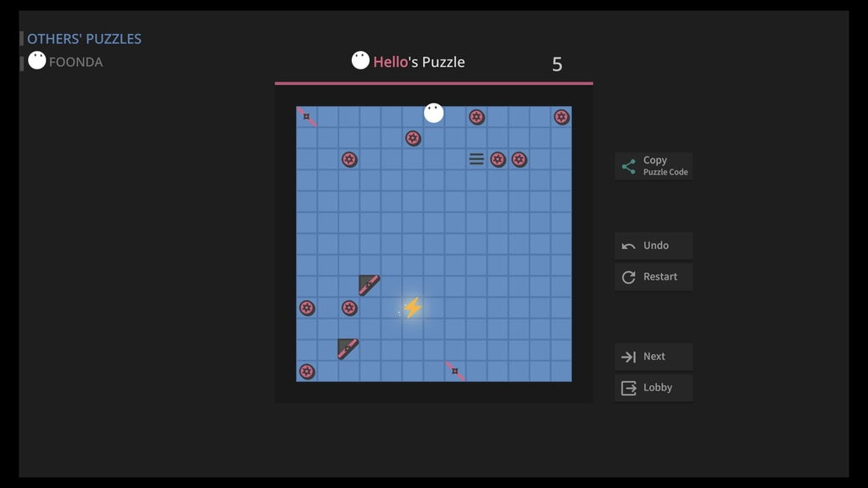Click the upper triangular deflector block
The image size is (868, 488).
(369, 286)
